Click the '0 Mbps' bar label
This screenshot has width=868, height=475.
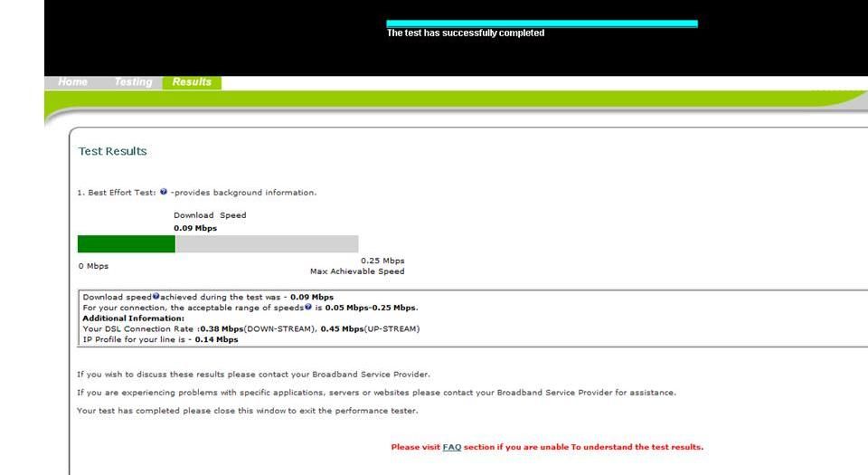pyautogui.click(x=93, y=266)
